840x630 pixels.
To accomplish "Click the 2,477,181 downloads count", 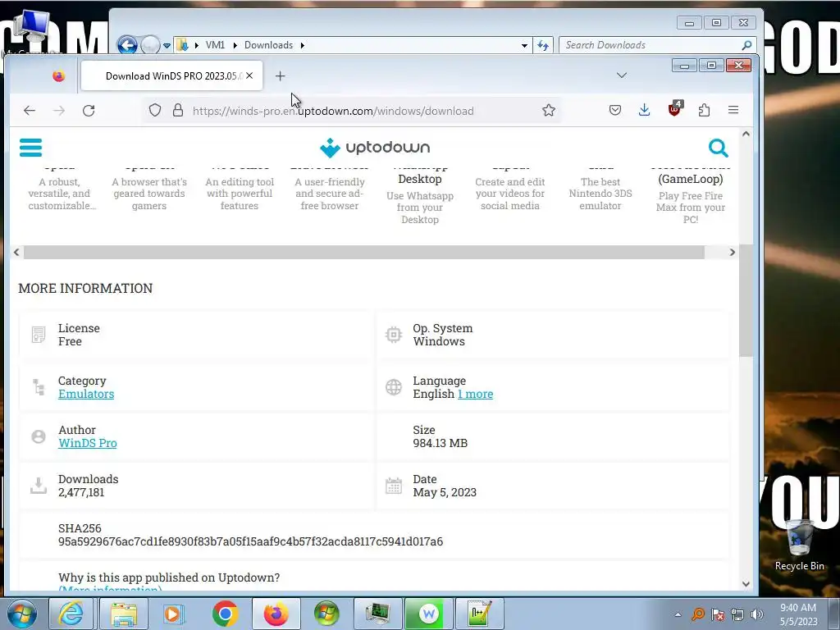I will [x=81, y=492].
